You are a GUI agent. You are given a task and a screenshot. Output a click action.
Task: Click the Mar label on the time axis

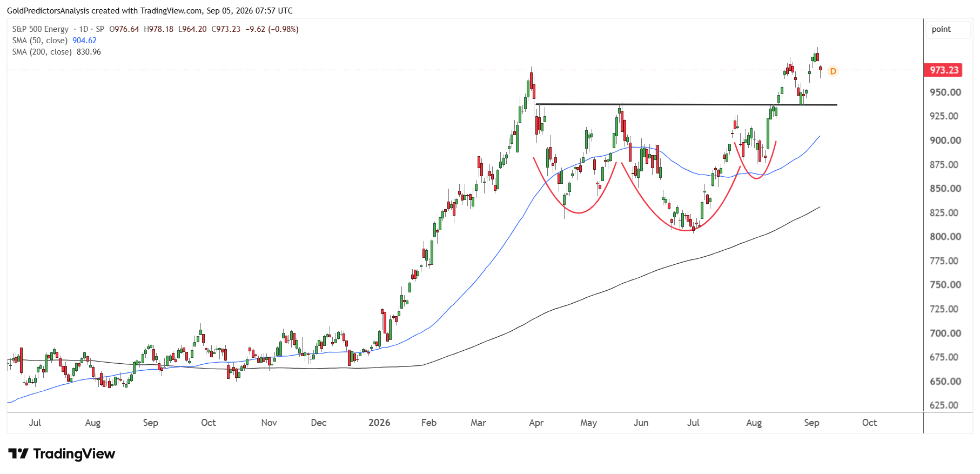coord(479,423)
